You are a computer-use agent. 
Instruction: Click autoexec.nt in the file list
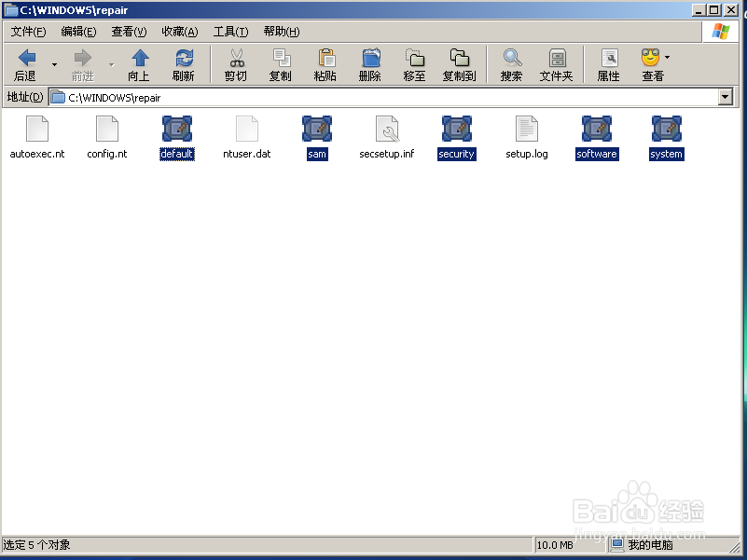pyautogui.click(x=37, y=133)
